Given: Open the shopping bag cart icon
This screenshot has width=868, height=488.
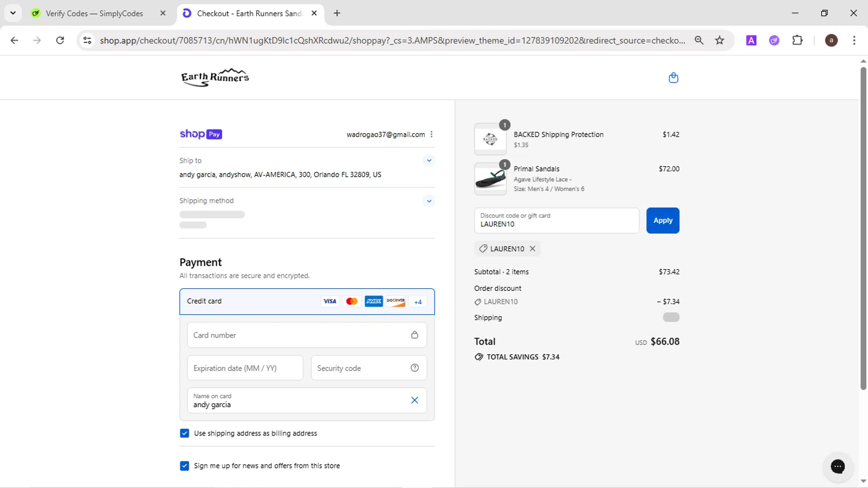Looking at the screenshot, I should [x=673, y=78].
